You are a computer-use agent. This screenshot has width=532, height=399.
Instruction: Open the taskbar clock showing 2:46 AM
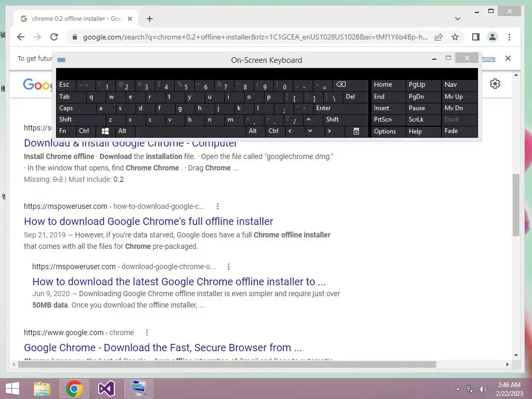tap(509, 389)
